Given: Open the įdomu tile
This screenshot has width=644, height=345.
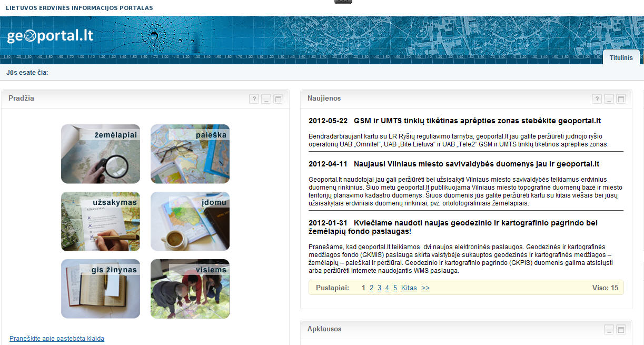Looking at the screenshot, I should (190, 221).
